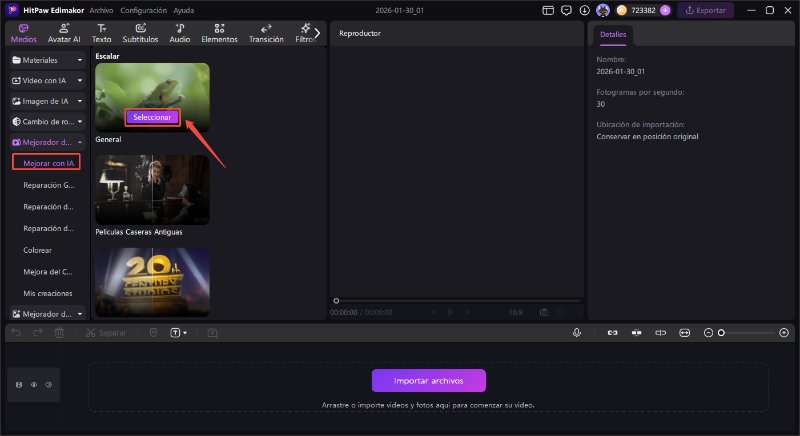Open the Ayuda menu
The width and height of the screenshot is (800, 436).
[184, 10]
